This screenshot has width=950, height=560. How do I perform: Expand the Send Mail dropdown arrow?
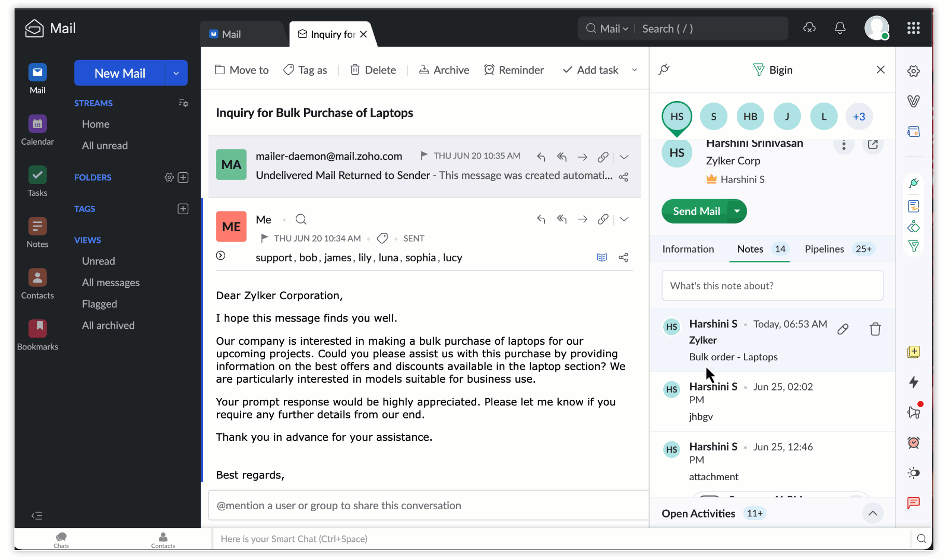[x=737, y=211]
